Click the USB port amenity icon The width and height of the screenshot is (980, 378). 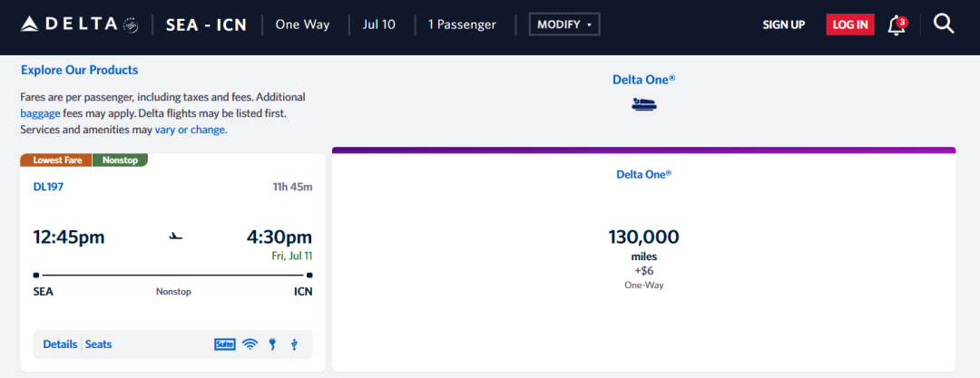coord(294,344)
